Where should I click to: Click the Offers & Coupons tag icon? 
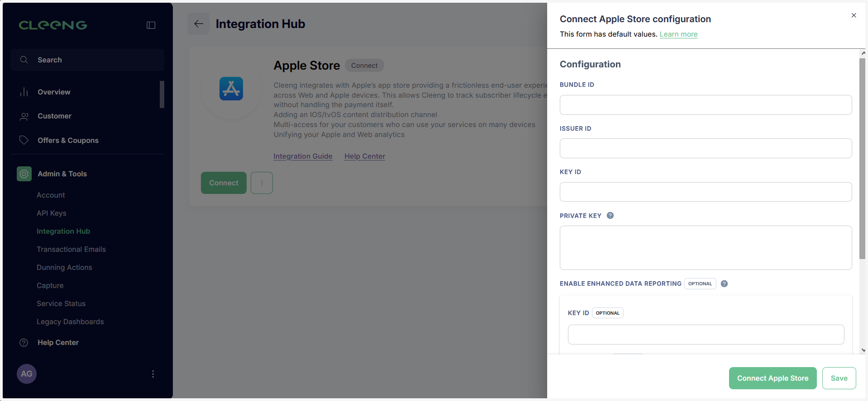24,140
